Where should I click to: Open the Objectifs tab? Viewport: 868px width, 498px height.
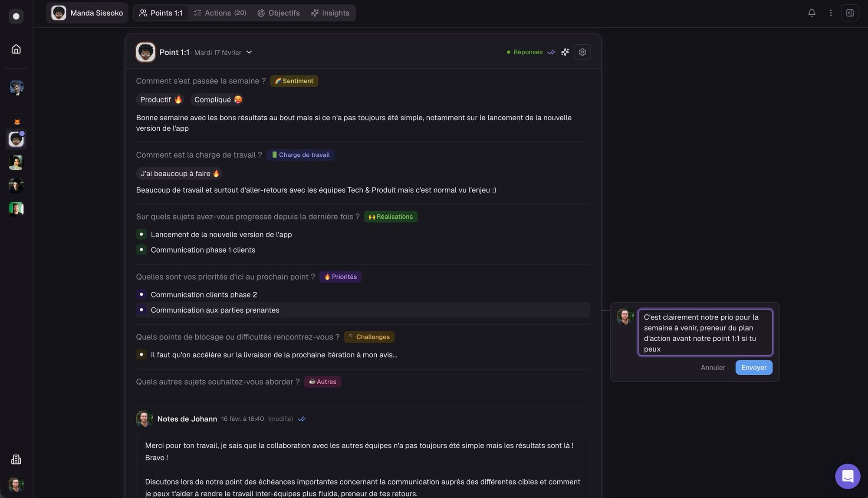[278, 13]
